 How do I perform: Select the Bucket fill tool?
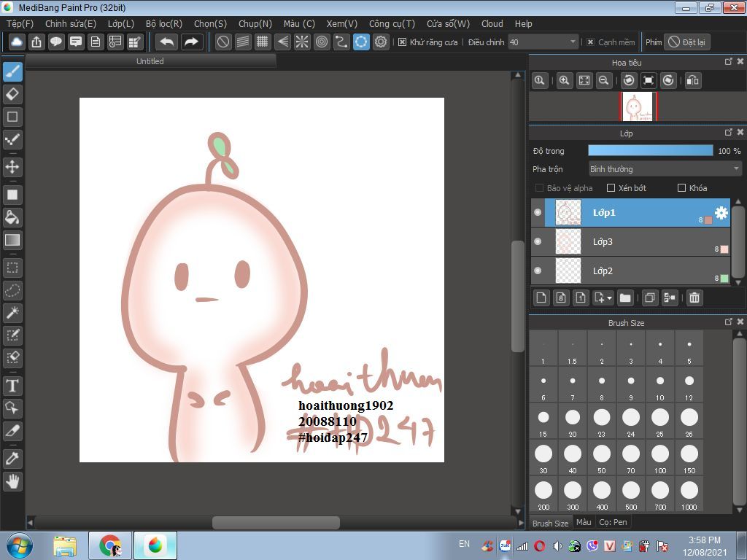point(12,217)
